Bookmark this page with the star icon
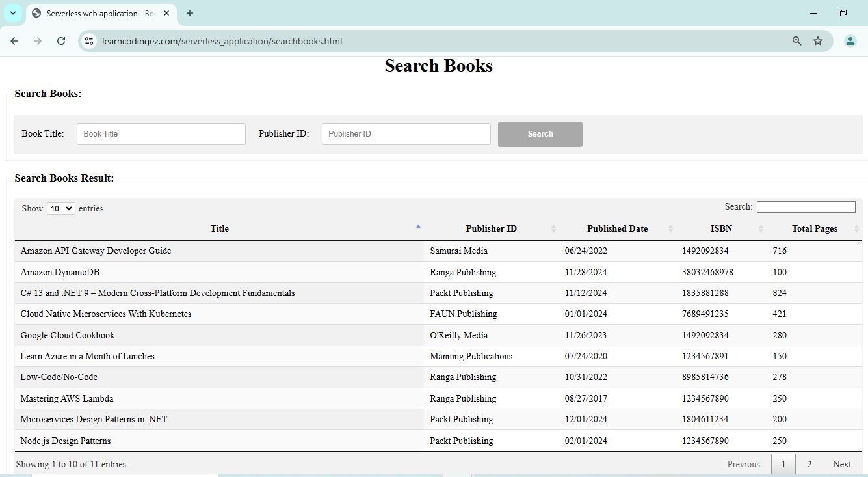 pos(818,41)
